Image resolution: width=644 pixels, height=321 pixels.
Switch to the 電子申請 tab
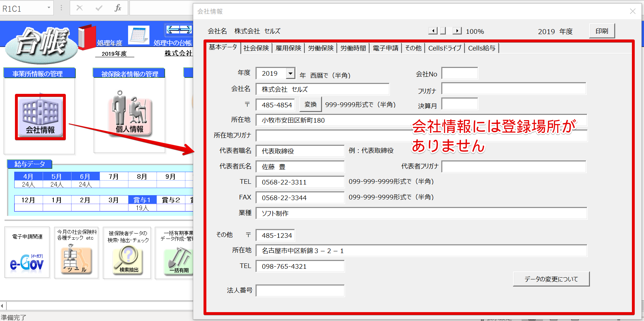386,48
